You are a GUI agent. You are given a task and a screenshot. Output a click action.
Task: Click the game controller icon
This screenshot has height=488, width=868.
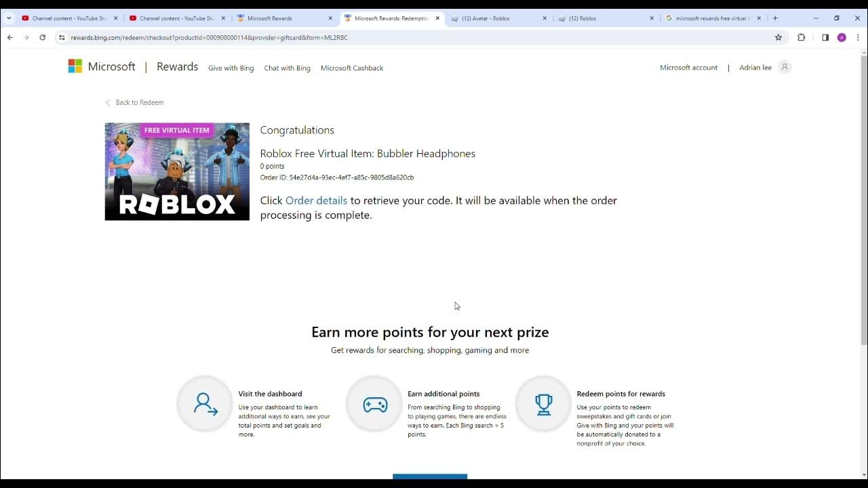(x=374, y=404)
